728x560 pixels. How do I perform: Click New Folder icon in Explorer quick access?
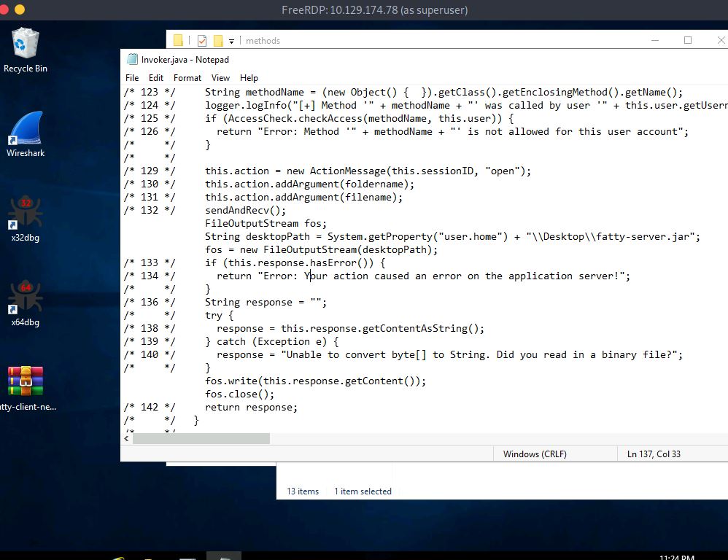(x=217, y=41)
